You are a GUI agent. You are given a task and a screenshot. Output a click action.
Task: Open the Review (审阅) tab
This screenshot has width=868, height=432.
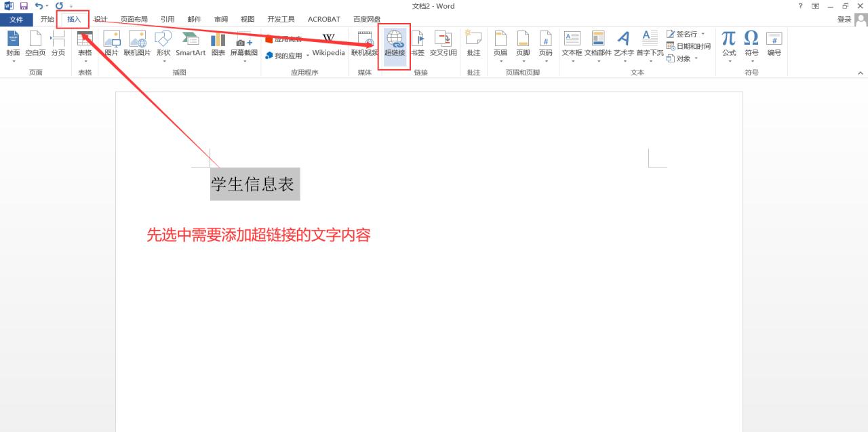pos(221,20)
